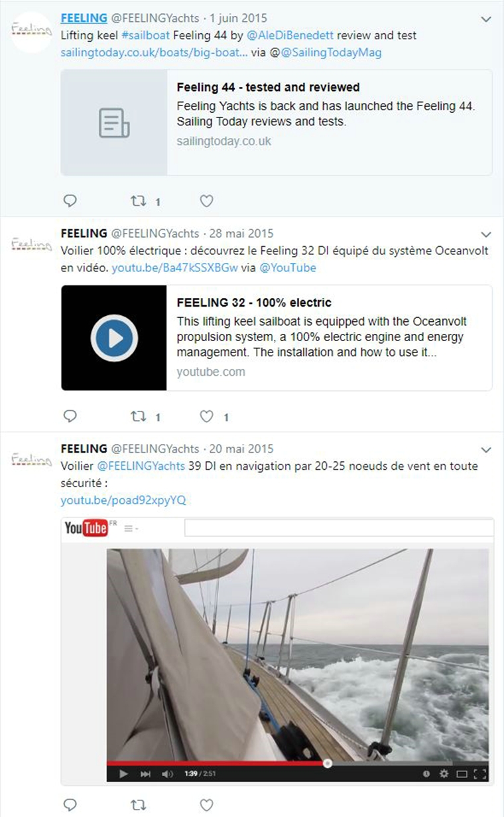Open the 1 juin 2015 tweet options chevron

486,19
